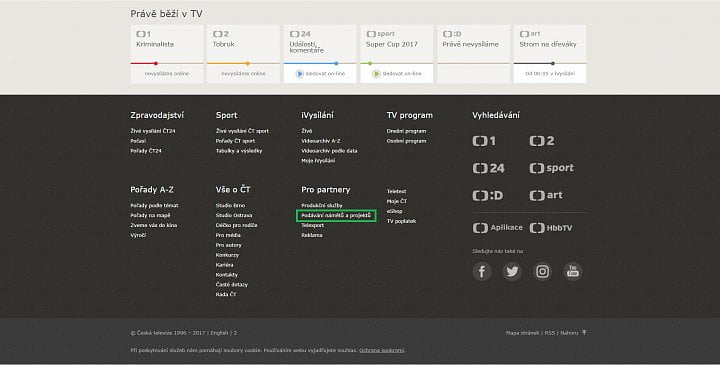Open the HbbTV icon link
Viewport: 720px width, 365px height.
(551, 228)
